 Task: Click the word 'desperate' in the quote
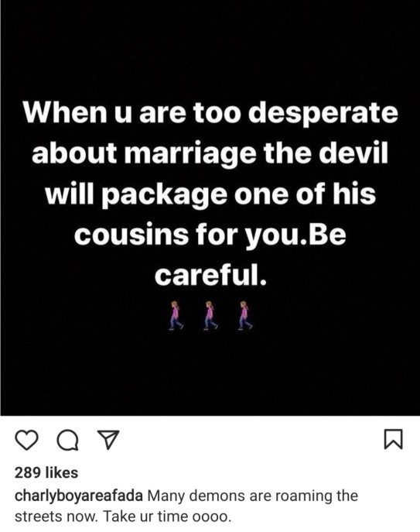pos(323,114)
